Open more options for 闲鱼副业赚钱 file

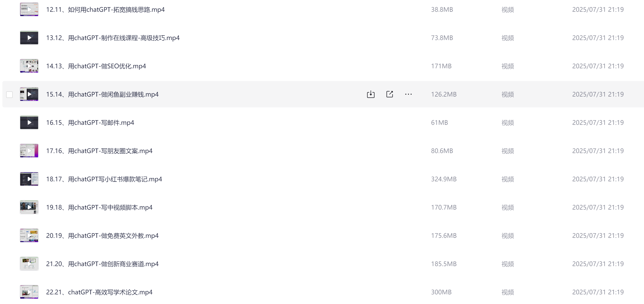[x=408, y=94]
